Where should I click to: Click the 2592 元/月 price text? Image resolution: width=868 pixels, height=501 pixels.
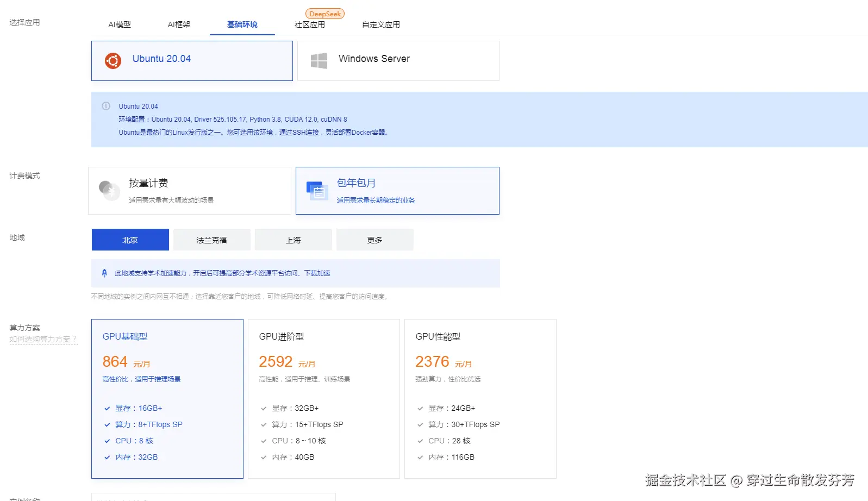287,362
